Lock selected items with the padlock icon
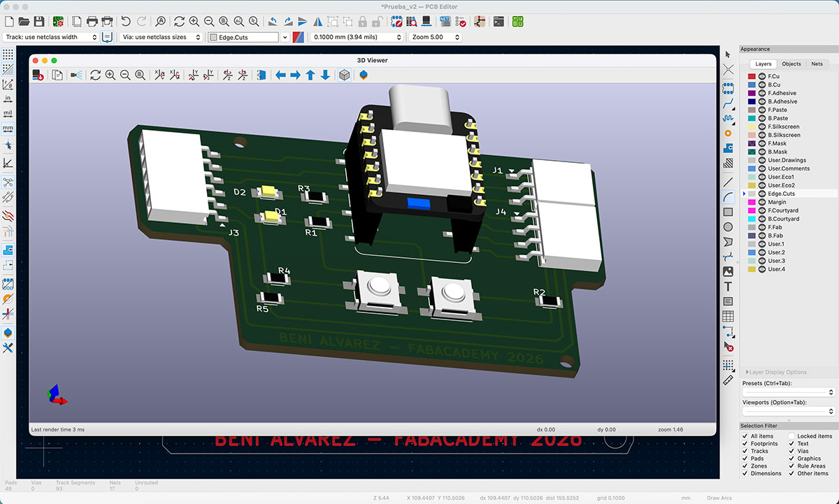This screenshot has width=839, height=504. [x=364, y=22]
